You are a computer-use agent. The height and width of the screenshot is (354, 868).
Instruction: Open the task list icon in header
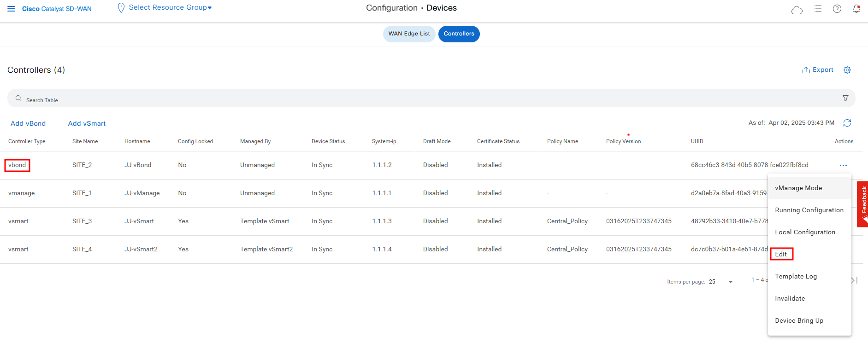coord(818,9)
